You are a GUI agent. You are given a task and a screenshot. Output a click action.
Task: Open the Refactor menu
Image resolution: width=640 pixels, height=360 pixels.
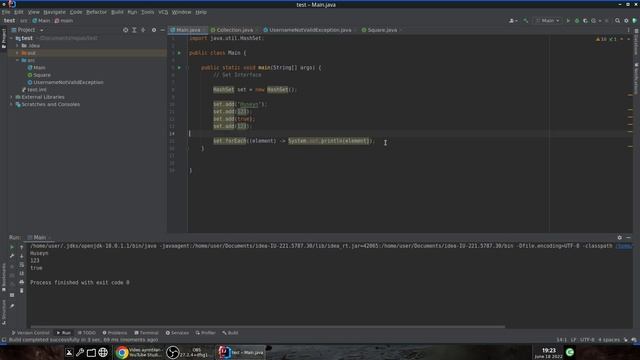[96, 12]
